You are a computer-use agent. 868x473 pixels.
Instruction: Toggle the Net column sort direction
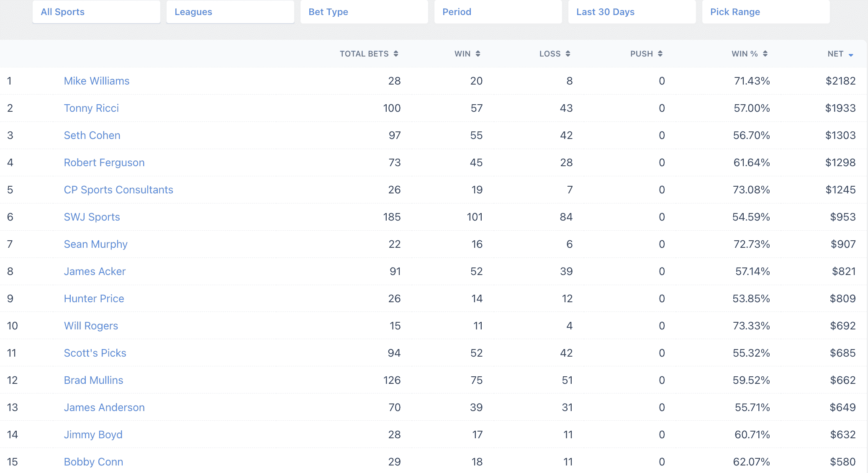tap(840, 54)
